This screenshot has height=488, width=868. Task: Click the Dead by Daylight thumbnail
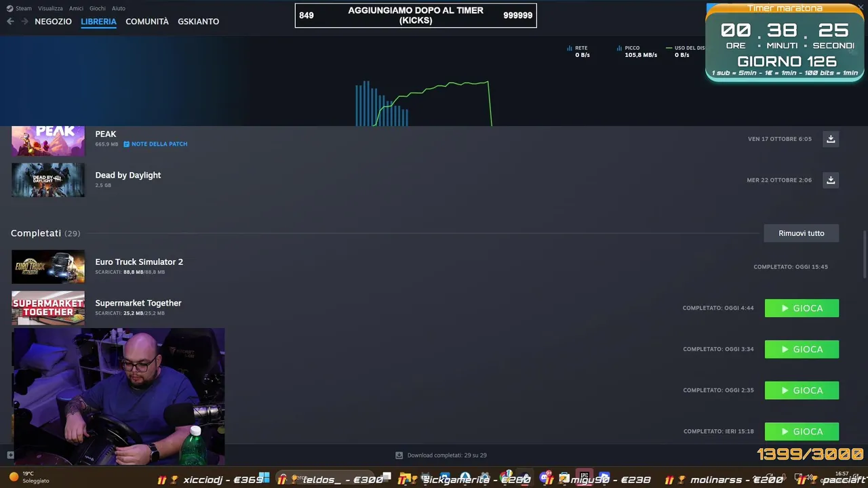coord(48,180)
